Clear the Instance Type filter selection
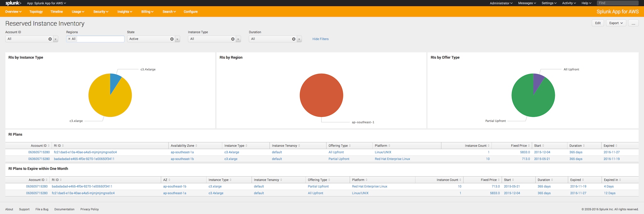Viewport: 644px width, 214px height. 233,39
